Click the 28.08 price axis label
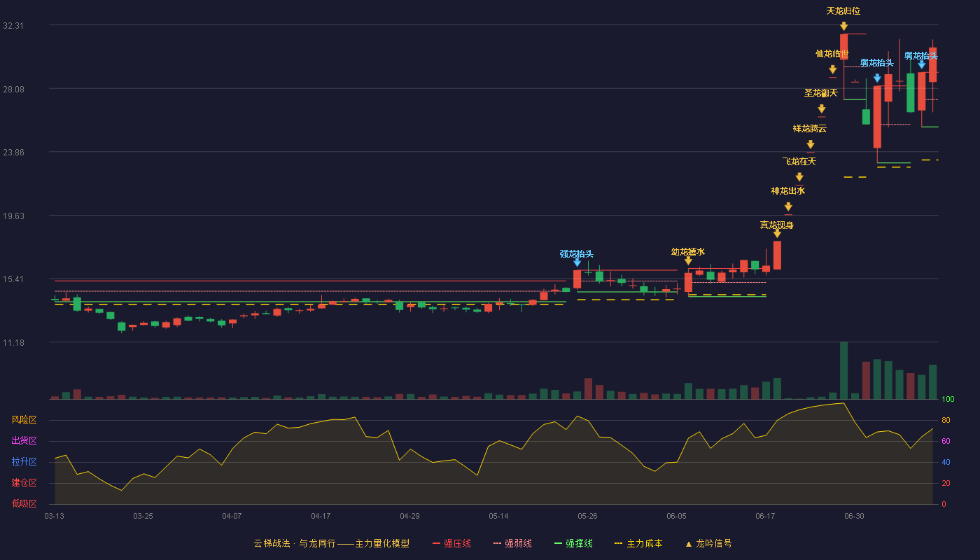 (13, 90)
